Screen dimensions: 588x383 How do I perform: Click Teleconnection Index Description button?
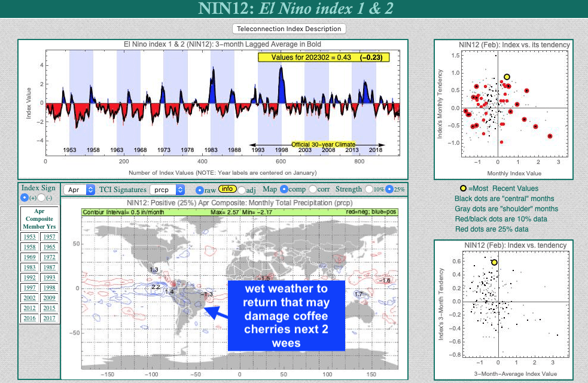(x=289, y=29)
